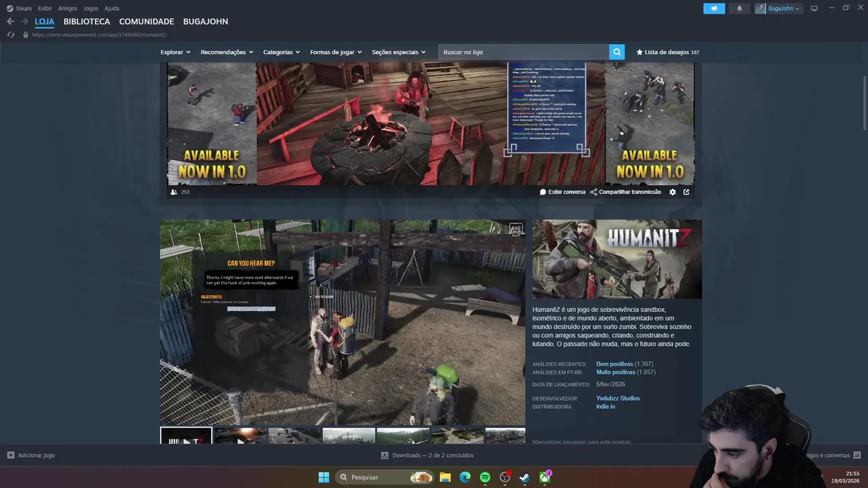Go back with the left arrow
Screen dimensions: 868x488
[10, 22]
